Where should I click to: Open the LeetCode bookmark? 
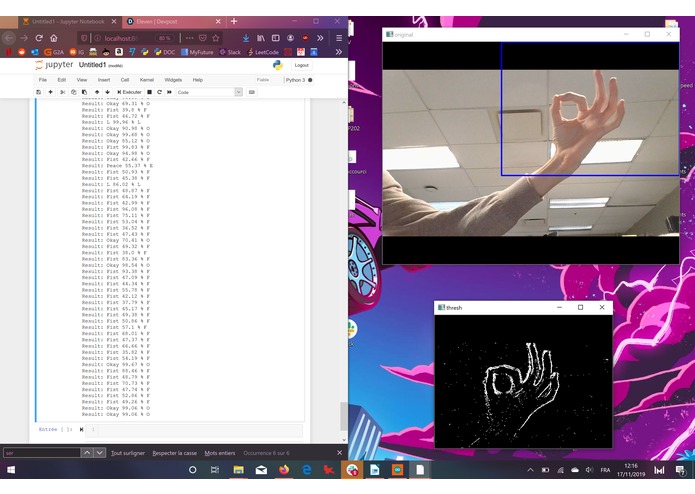coord(263,52)
